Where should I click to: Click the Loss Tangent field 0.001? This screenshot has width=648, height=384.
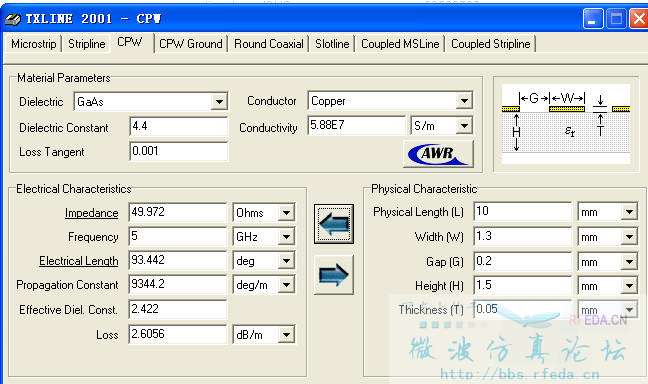[178, 151]
